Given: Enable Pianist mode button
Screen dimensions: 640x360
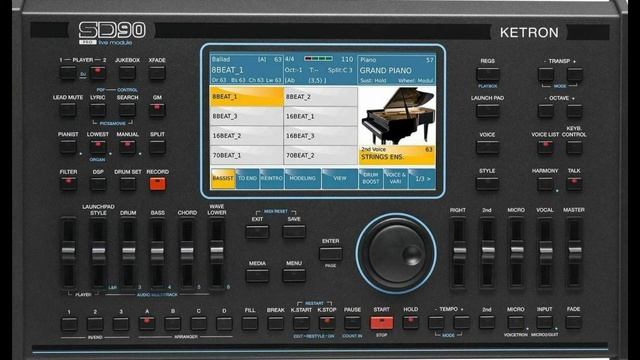Looking at the screenshot, I should coord(68,147).
